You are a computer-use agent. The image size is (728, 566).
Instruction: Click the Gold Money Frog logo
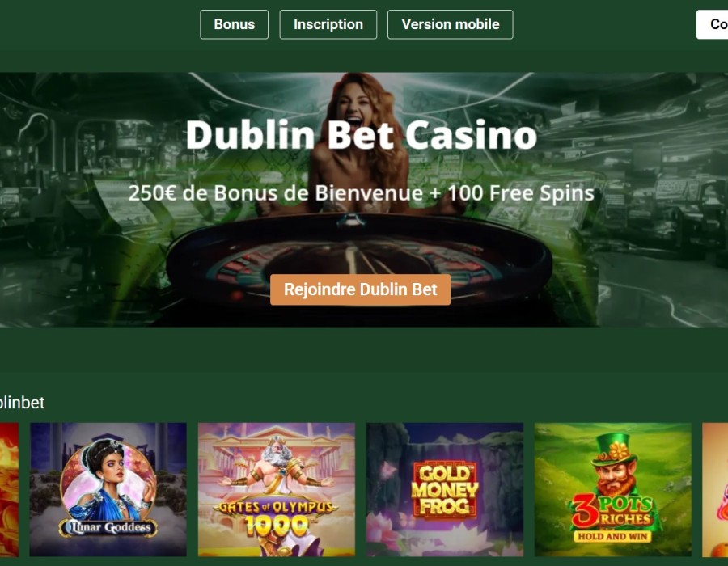[x=445, y=490]
